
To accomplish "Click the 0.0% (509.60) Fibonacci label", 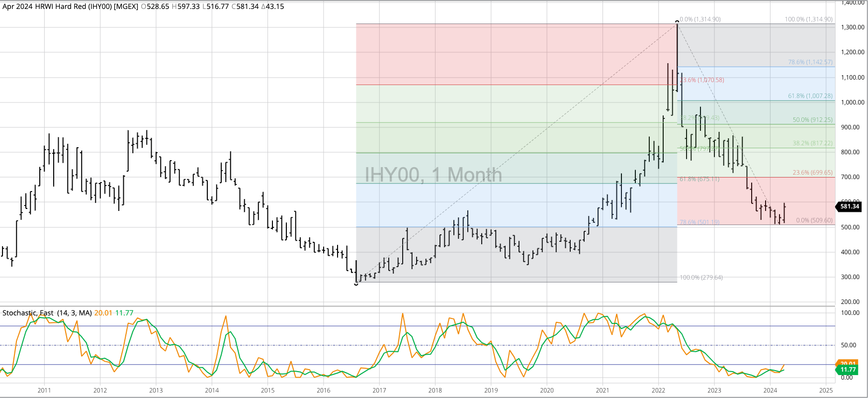I will [x=814, y=220].
